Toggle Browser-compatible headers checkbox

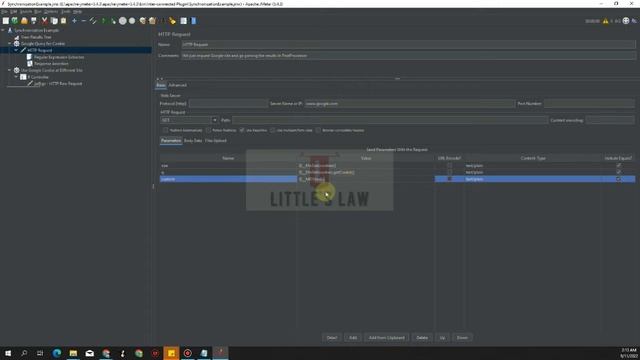point(318,130)
